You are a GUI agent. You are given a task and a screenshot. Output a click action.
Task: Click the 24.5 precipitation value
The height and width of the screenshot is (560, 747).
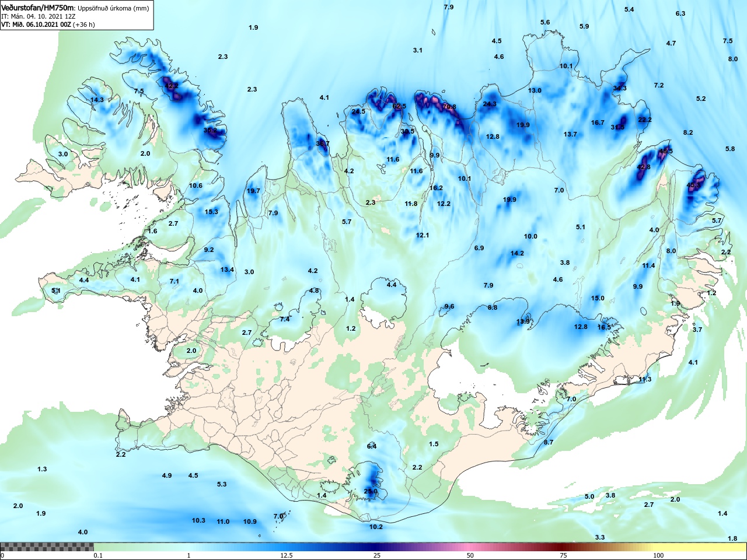(358, 111)
